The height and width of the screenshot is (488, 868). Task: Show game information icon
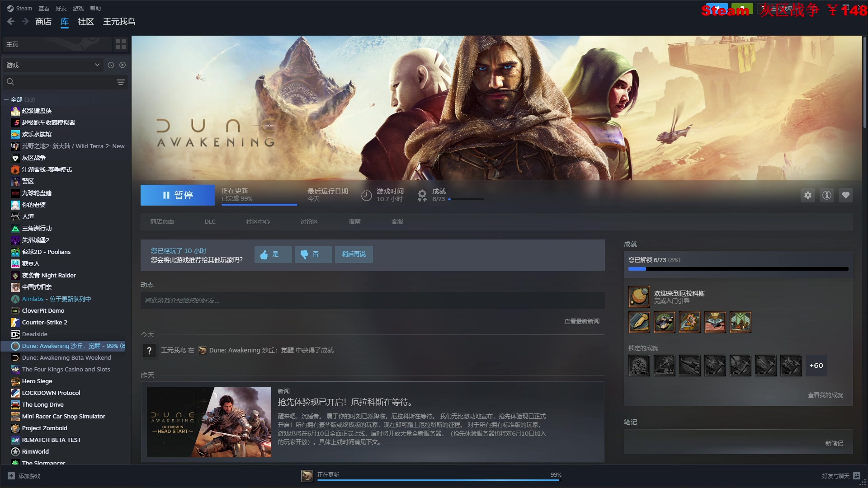click(827, 195)
